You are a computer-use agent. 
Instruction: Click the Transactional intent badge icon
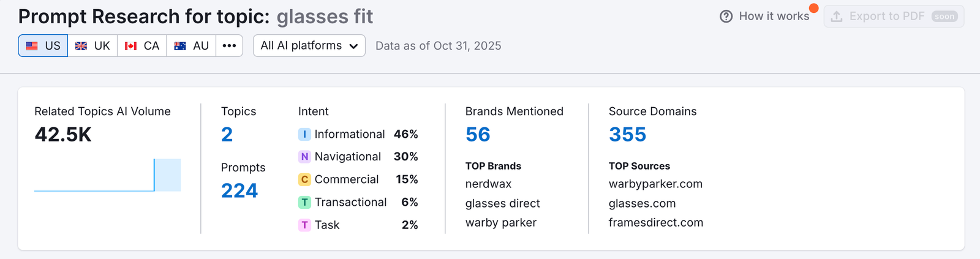click(x=304, y=202)
